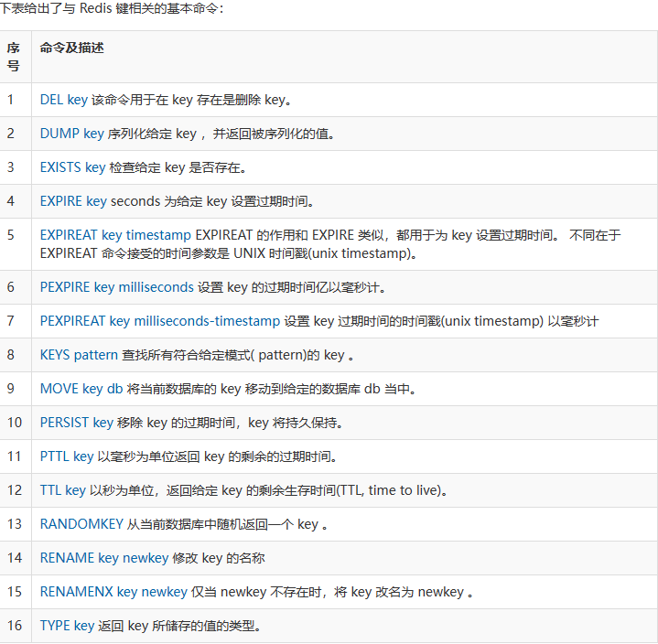Click row number 16 cell
The height and width of the screenshot is (644, 658).
[x=15, y=626]
